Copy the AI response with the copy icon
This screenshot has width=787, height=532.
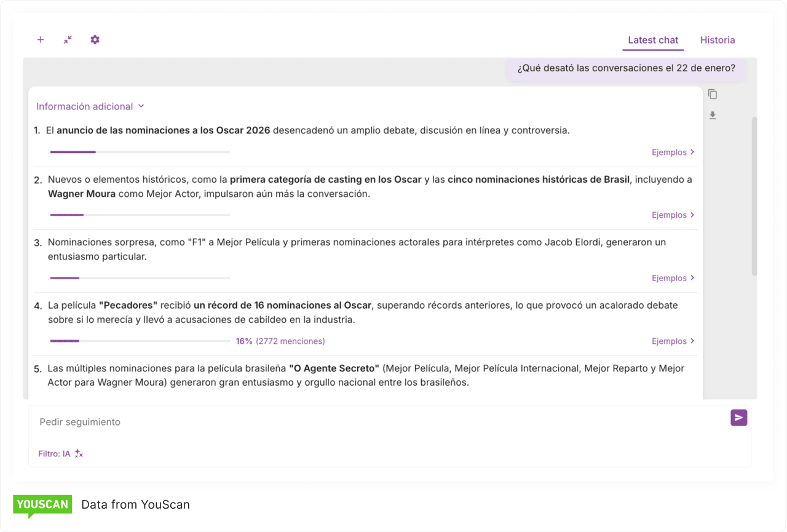[713, 93]
